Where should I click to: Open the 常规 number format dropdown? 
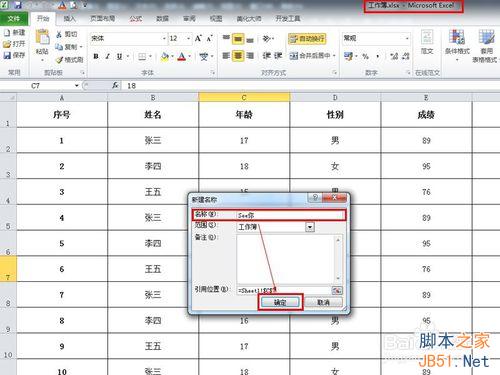coord(407,38)
